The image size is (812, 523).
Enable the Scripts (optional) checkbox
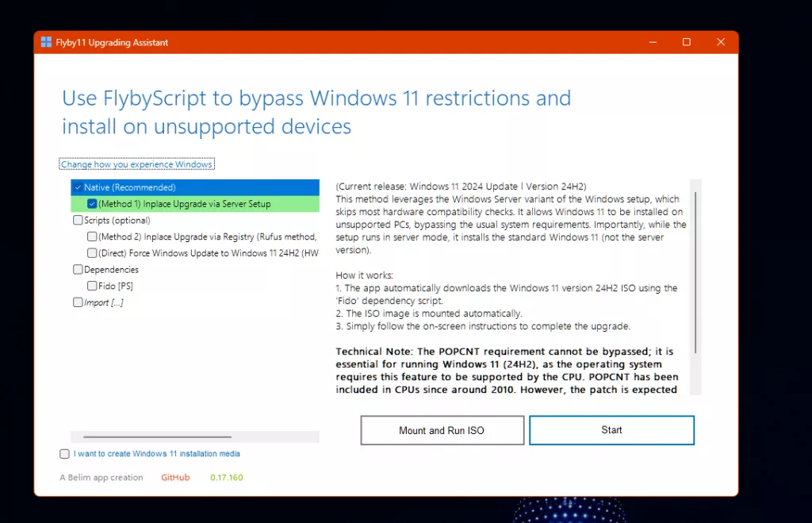(78, 220)
